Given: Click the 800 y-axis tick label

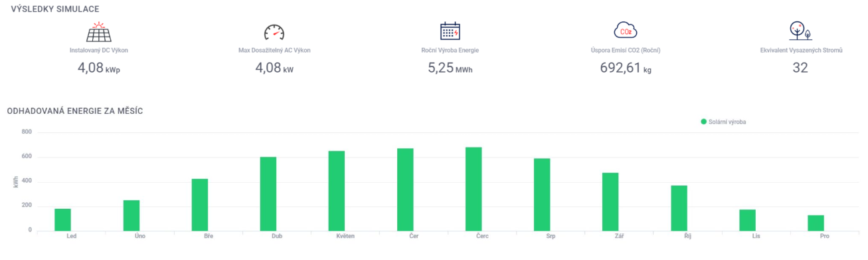Looking at the screenshot, I should [x=27, y=132].
